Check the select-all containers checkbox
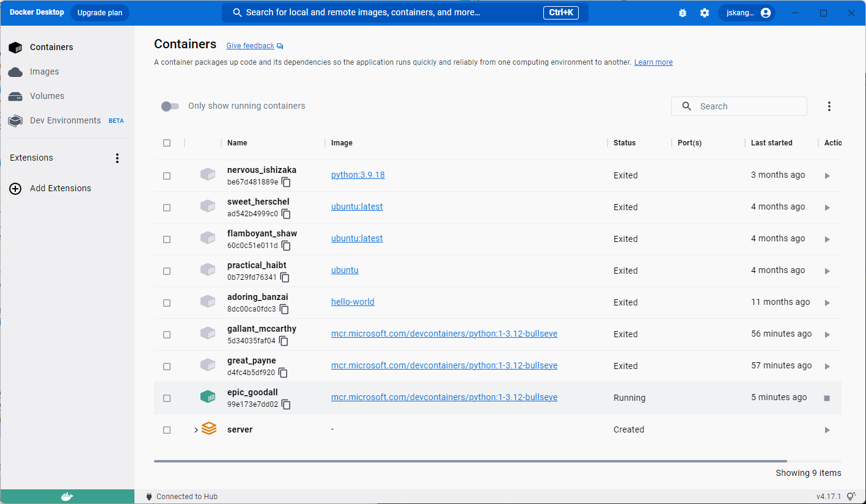The image size is (866, 504). pyautogui.click(x=167, y=143)
